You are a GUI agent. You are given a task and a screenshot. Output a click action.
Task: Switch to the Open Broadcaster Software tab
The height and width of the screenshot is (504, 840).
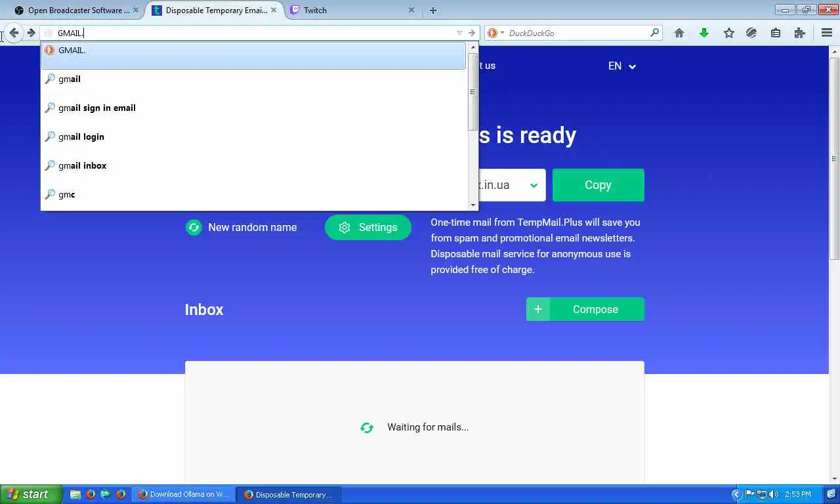pos(77,10)
